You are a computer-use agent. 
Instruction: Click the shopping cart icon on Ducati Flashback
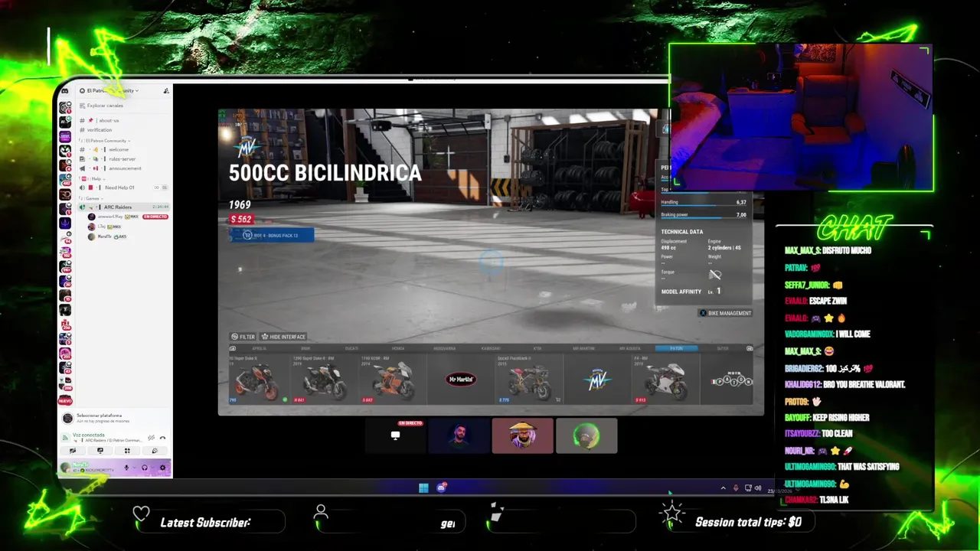(558, 399)
